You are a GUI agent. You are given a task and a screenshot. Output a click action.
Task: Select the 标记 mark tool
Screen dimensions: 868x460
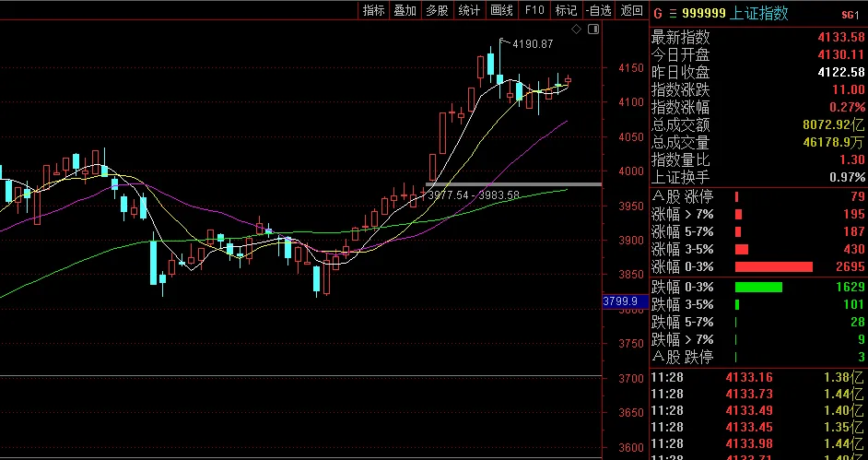tap(567, 10)
